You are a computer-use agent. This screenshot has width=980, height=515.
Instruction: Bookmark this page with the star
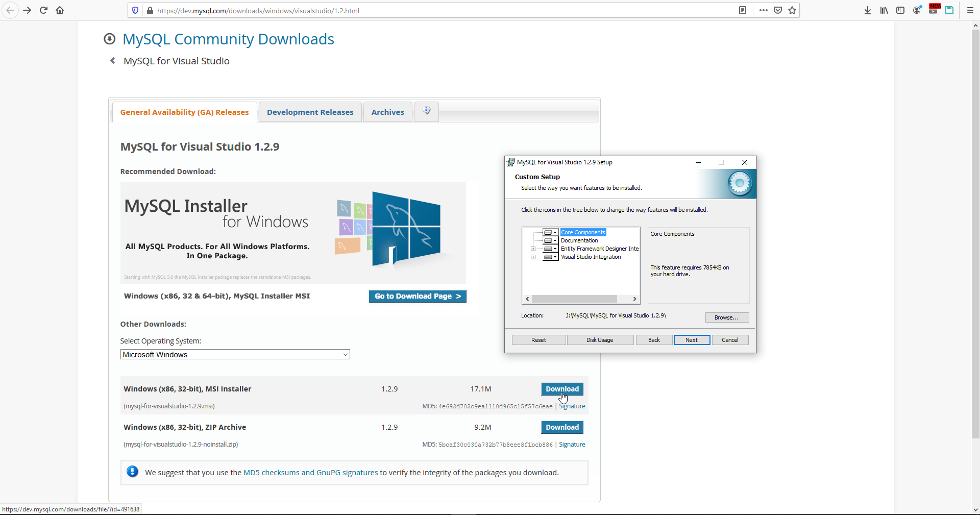(792, 10)
